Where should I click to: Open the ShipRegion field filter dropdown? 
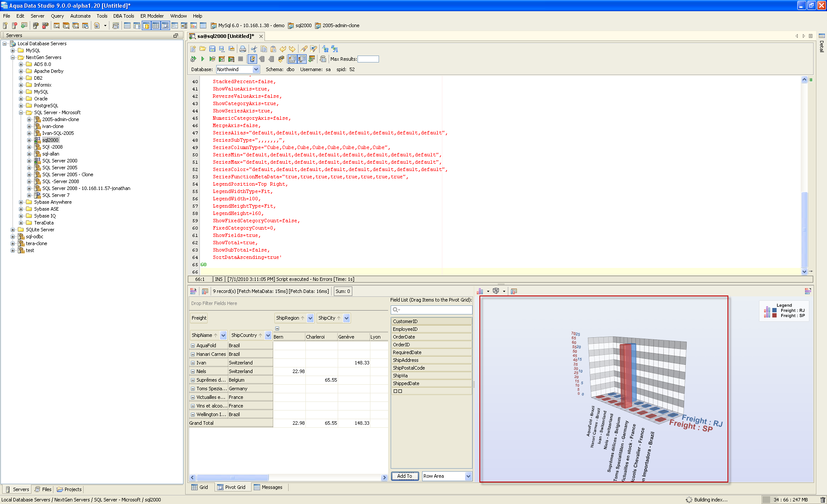[310, 318]
